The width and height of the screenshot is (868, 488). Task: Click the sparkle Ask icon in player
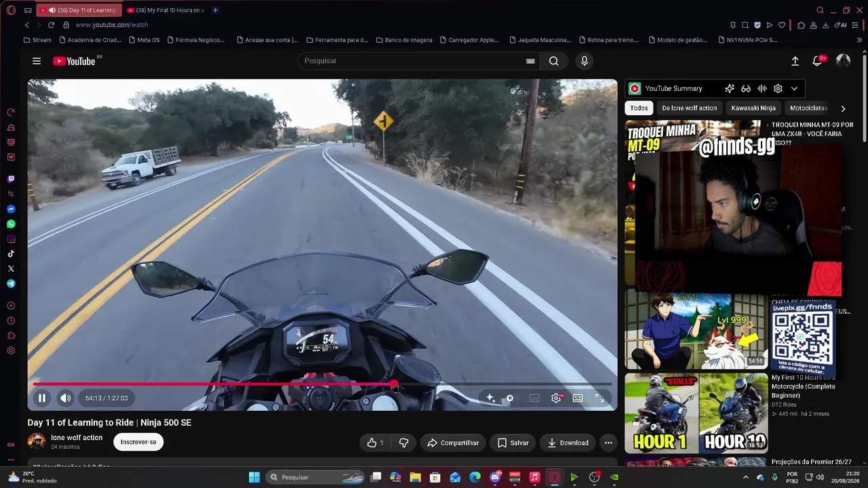click(x=490, y=398)
